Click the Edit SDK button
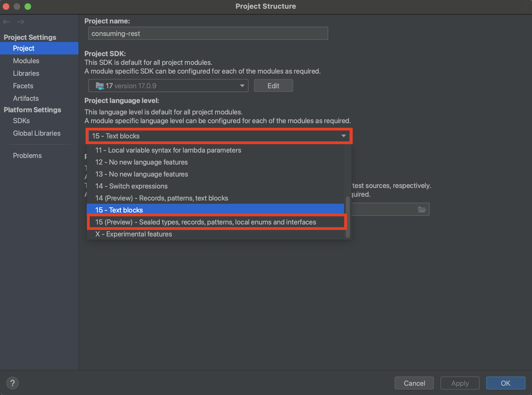Viewport: 532px width, 395px height. click(273, 86)
